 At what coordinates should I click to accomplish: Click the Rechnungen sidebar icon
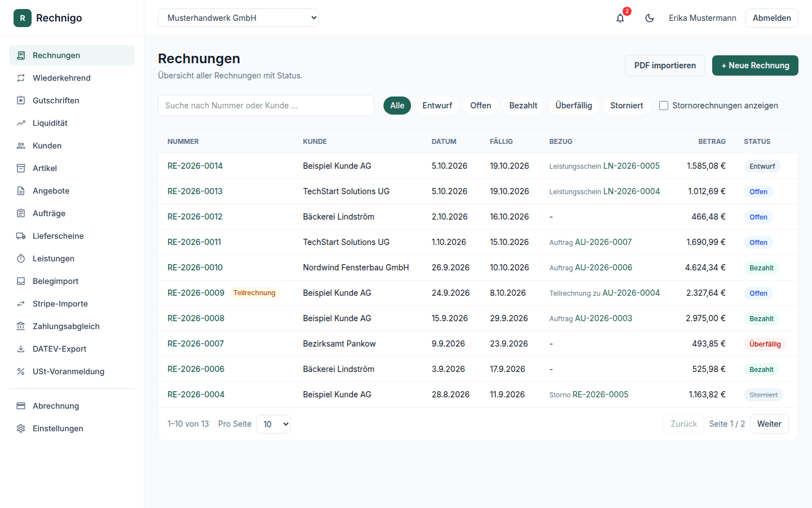coord(21,55)
